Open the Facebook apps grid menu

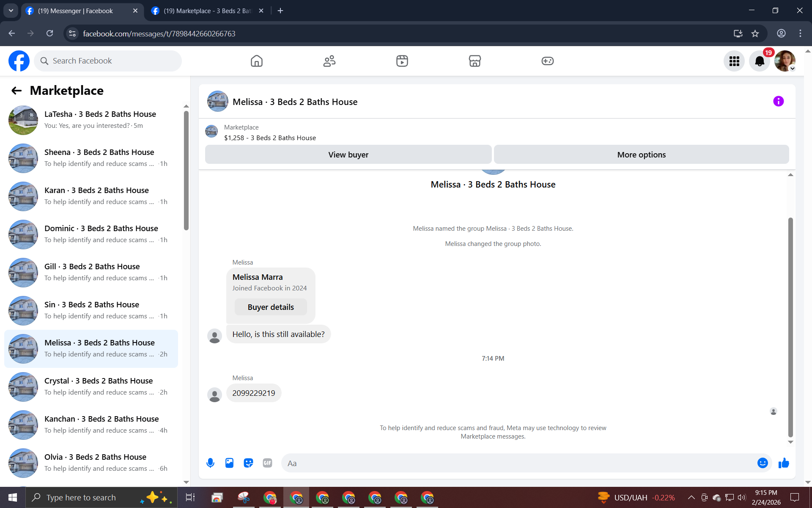(734, 61)
